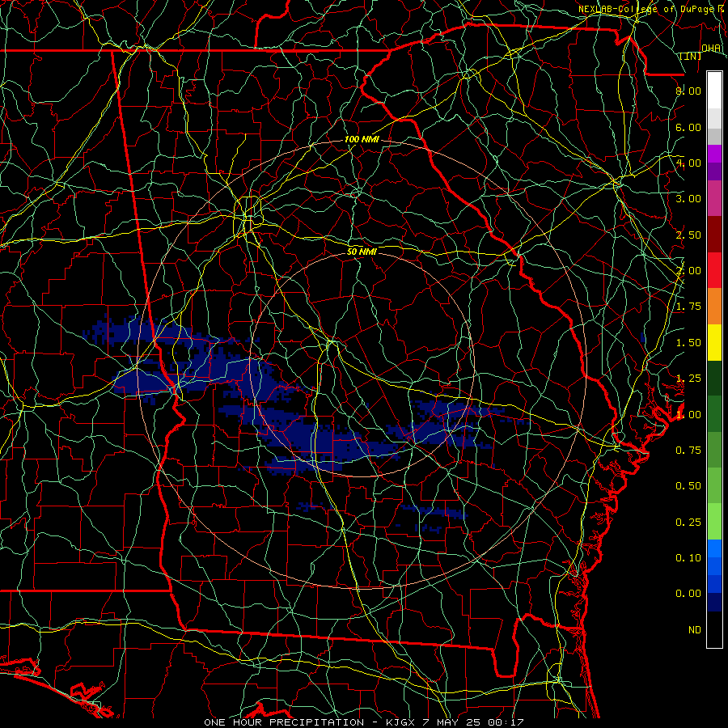The image size is (728, 728).
Task: Click the maroon legend swatch beside 2.50
Action: pyautogui.click(x=714, y=235)
